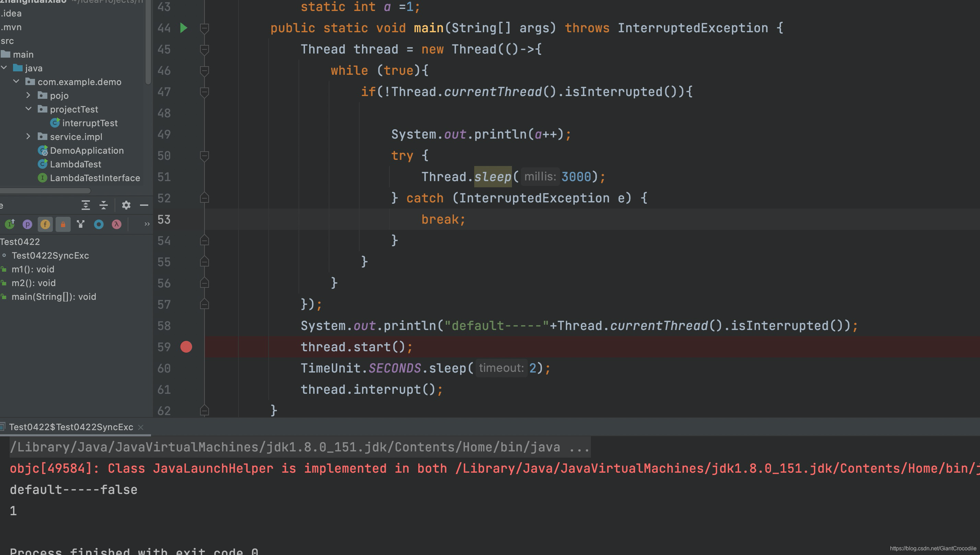980x555 pixels.
Task: Click the break statement on line 53
Action: point(443,220)
